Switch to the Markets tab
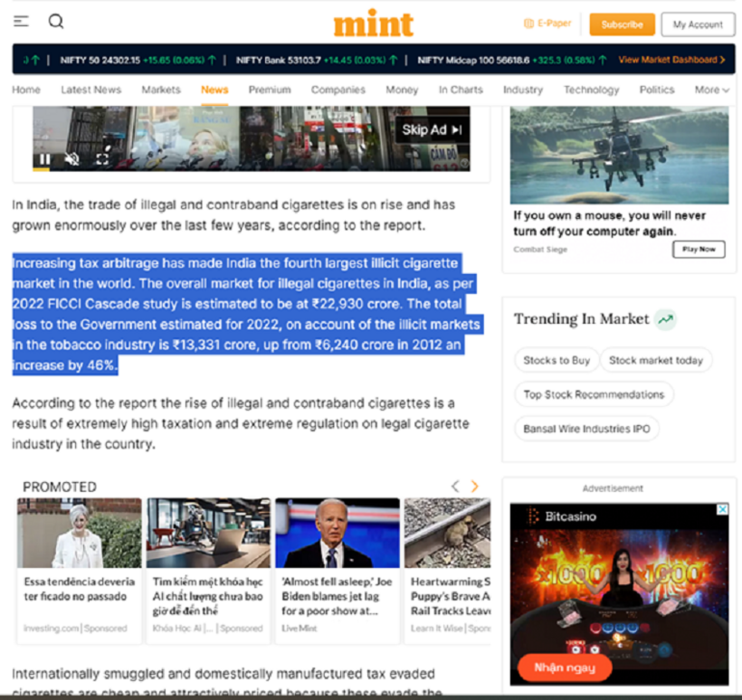This screenshot has width=742, height=700. coord(161,90)
